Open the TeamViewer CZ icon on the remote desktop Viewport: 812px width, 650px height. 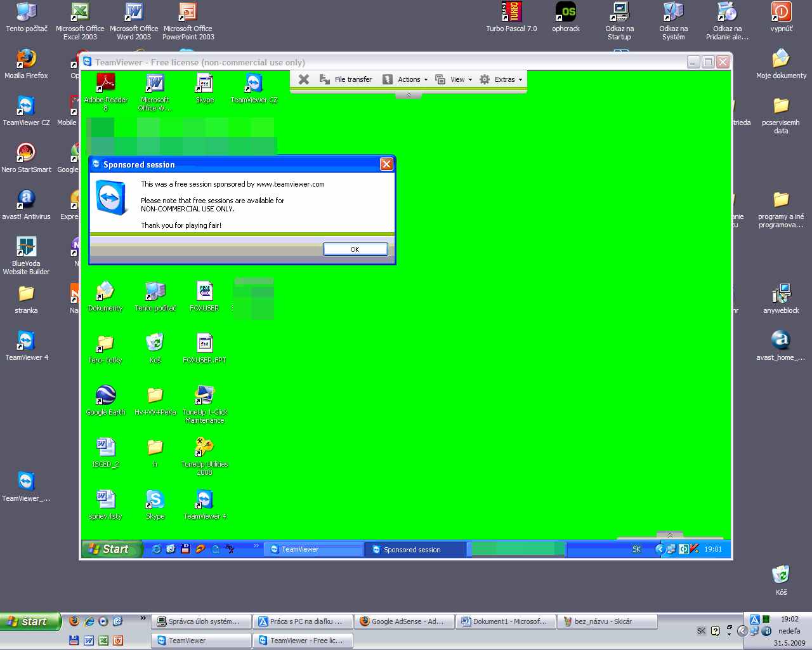254,89
